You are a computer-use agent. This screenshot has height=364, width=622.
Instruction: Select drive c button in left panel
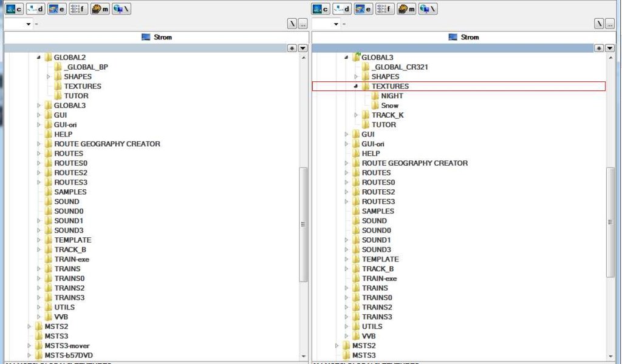14,8
